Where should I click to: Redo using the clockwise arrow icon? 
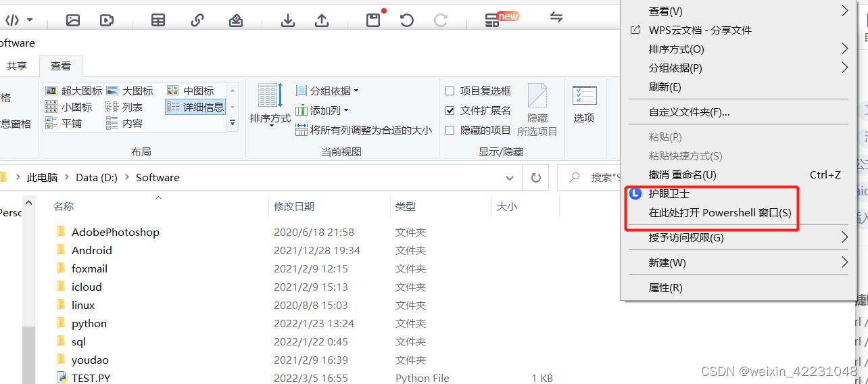(441, 20)
